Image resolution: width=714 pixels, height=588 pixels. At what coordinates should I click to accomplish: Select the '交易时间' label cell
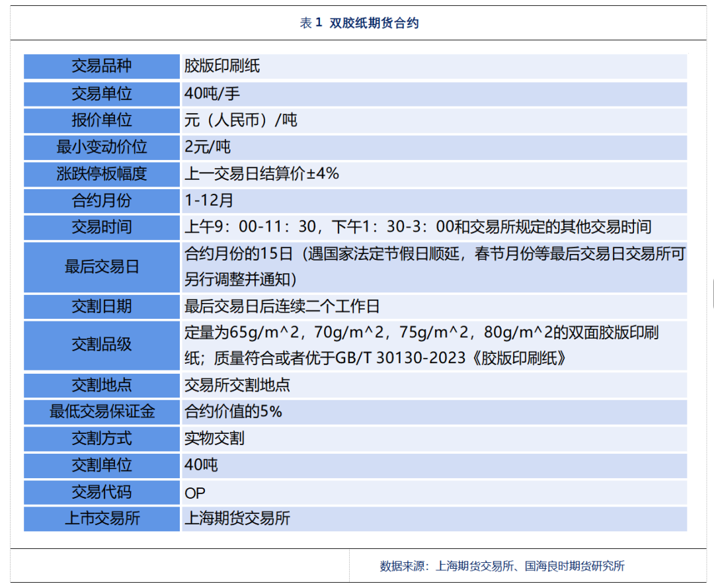(x=102, y=228)
